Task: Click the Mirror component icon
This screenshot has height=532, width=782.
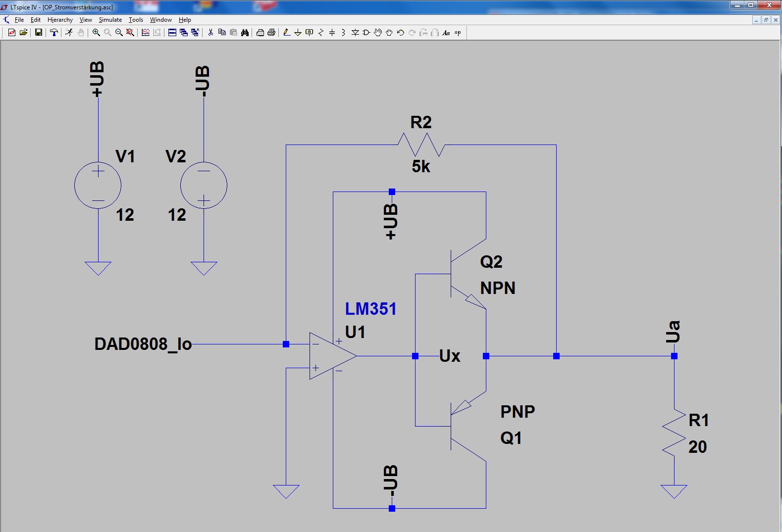Action: [x=435, y=33]
